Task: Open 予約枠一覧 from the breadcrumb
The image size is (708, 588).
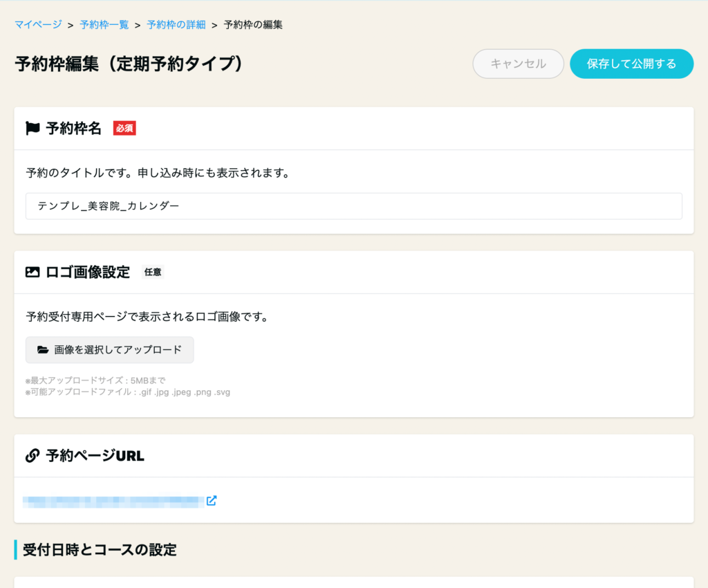Action: [104, 25]
